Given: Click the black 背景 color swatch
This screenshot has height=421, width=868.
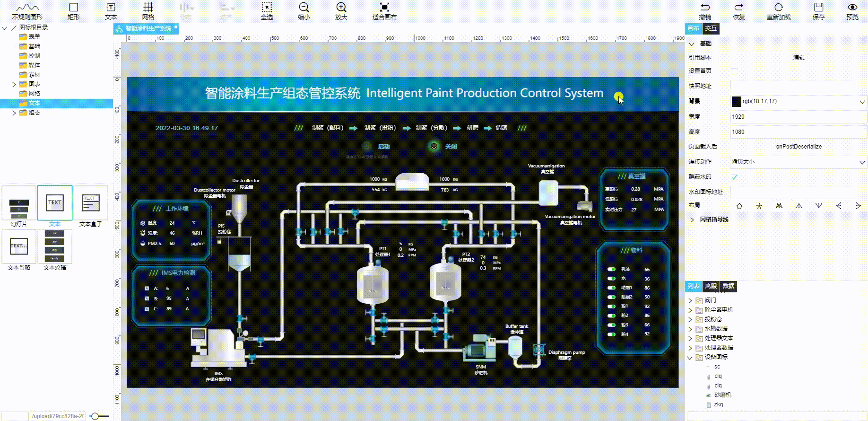Looking at the screenshot, I should 736,101.
